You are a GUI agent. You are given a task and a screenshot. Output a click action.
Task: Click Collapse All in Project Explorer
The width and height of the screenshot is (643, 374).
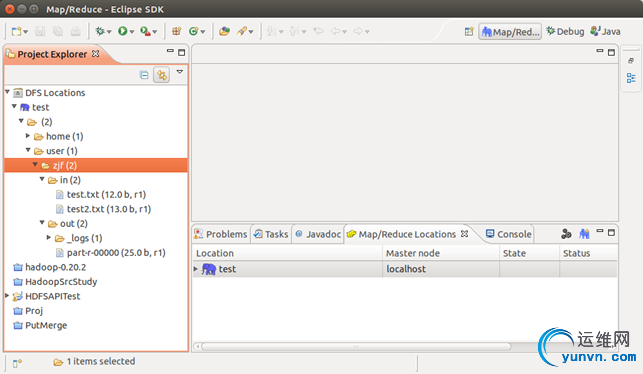[x=144, y=75]
